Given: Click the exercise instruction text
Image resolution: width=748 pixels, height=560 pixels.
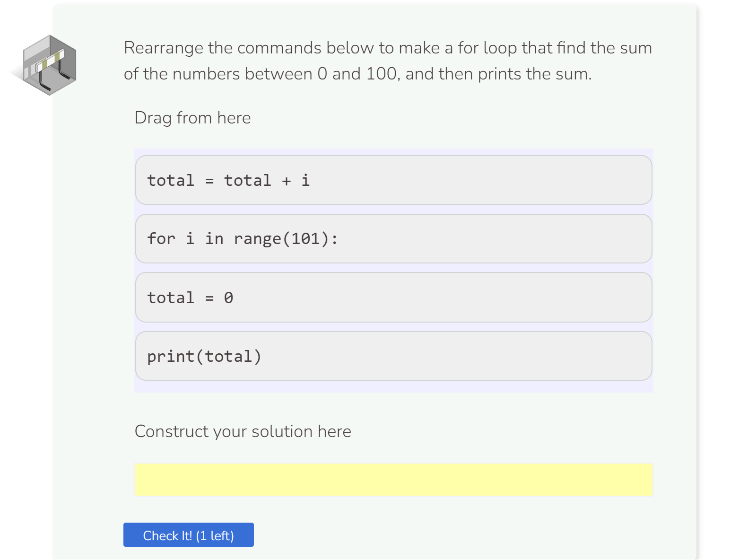Looking at the screenshot, I should (x=387, y=61).
